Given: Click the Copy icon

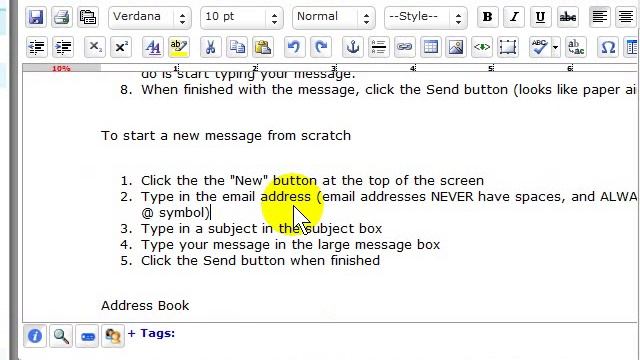Looking at the screenshot, I should pos(237,47).
